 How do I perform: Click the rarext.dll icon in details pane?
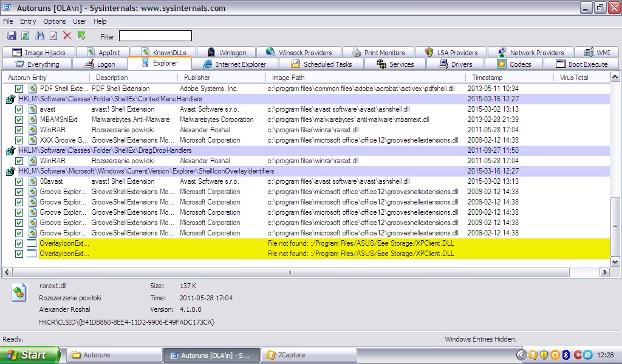19,292
